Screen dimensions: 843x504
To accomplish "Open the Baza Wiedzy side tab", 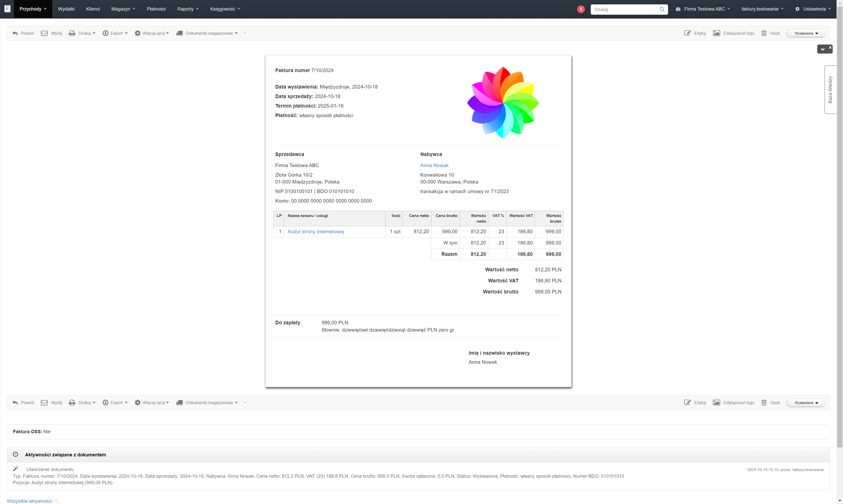I will click(x=830, y=90).
